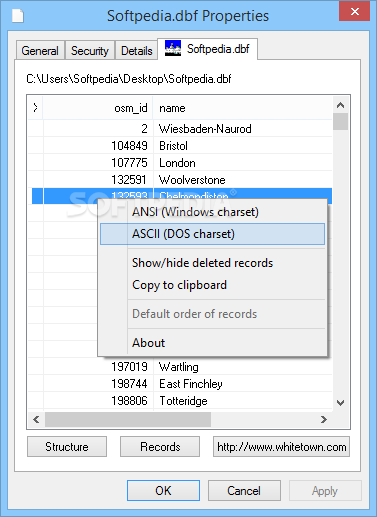Select the Softpedia.dbf tab
The width and height of the screenshot is (377, 517).
coord(207,49)
